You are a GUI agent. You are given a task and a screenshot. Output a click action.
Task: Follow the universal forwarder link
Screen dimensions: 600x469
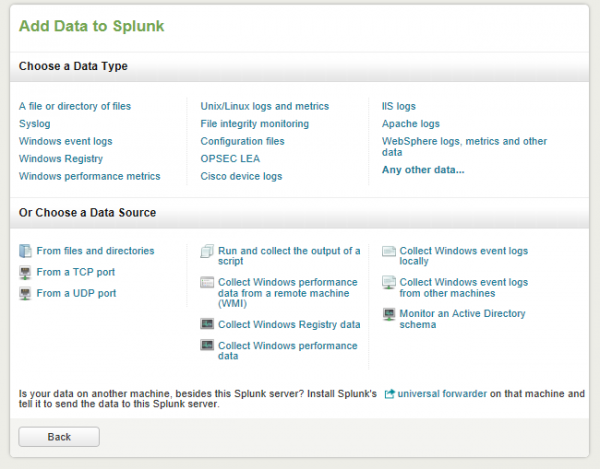point(442,394)
